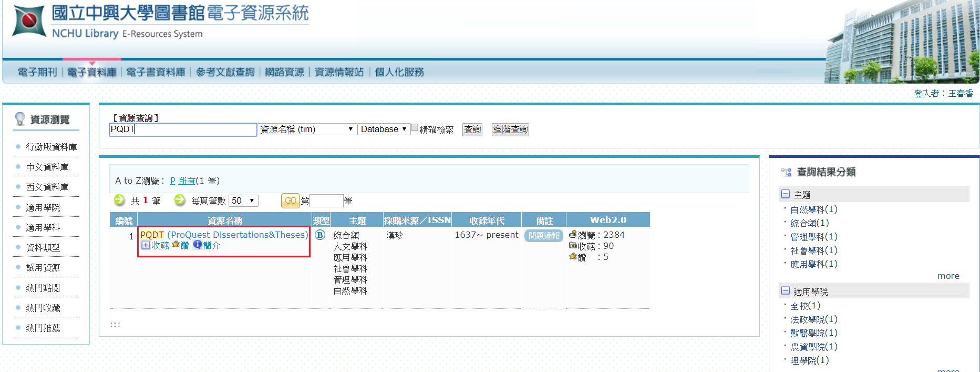
Task: Open 中文資料庫 in the sidebar
Action: coord(47,167)
